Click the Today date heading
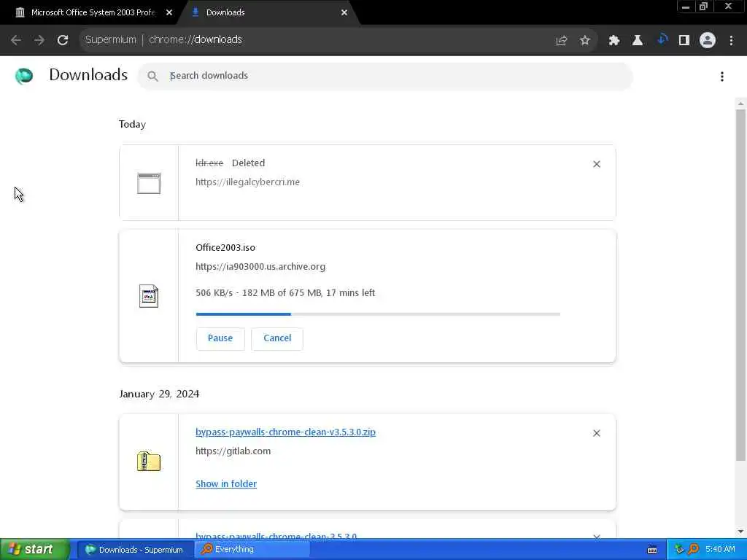 point(133,124)
